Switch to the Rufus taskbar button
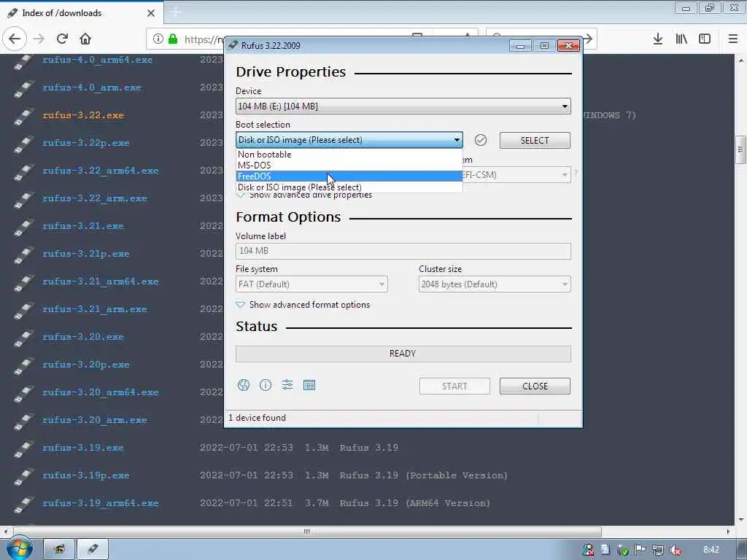This screenshot has height=560, width=747. coord(93,549)
